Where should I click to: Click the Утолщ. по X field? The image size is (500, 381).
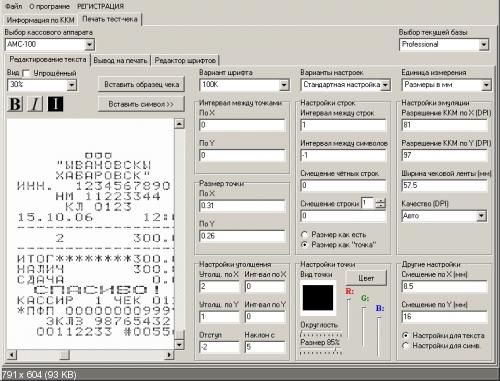pyautogui.click(x=219, y=286)
